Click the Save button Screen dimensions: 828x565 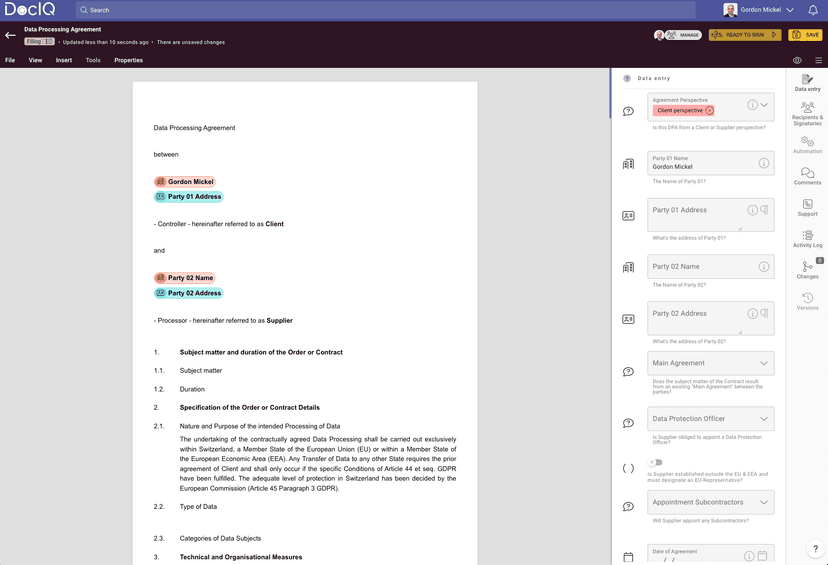(x=805, y=35)
